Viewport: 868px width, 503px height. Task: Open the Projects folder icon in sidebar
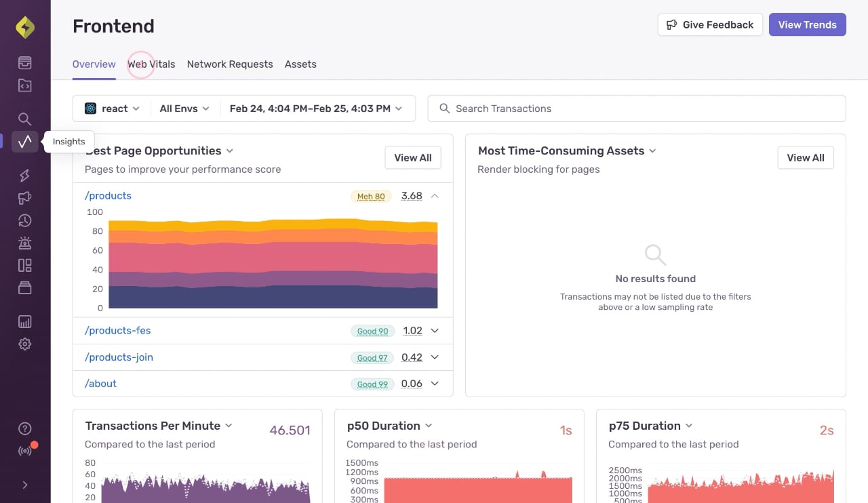25,85
